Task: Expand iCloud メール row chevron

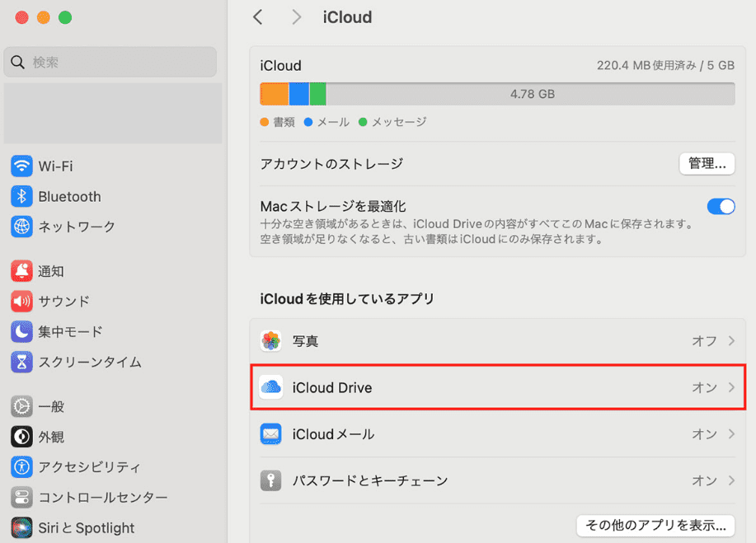Action: pos(730,434)
